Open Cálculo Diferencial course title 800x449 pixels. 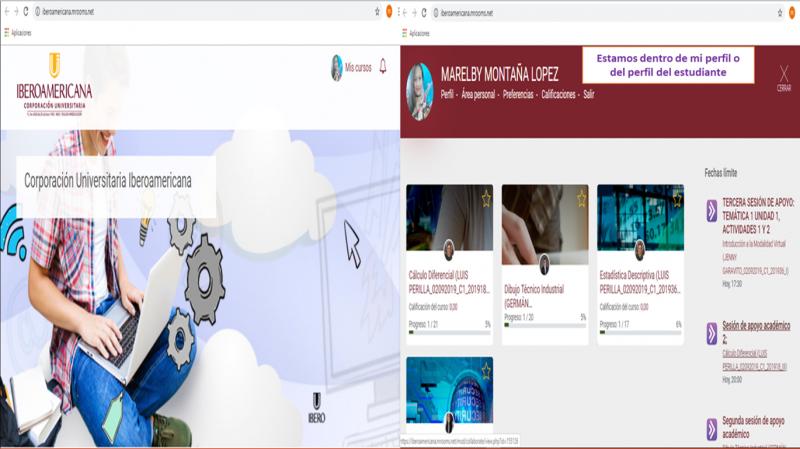point(449,282)
